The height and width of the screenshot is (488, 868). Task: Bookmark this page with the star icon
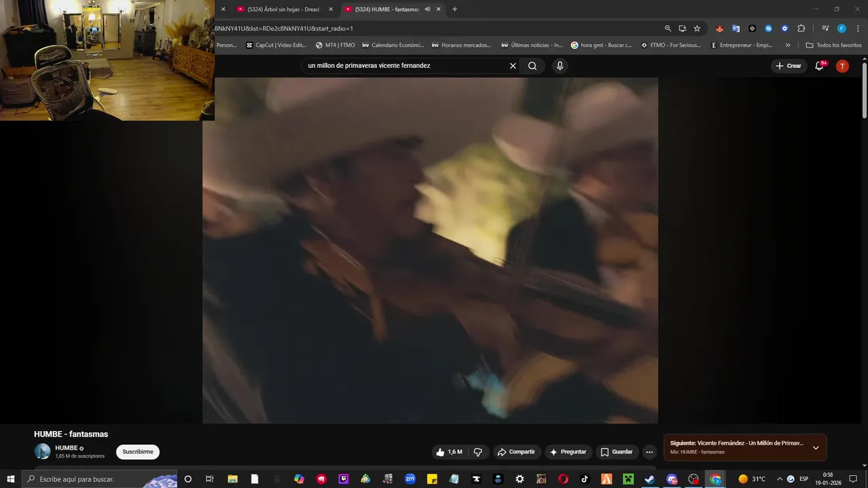[x=696, y=28]
